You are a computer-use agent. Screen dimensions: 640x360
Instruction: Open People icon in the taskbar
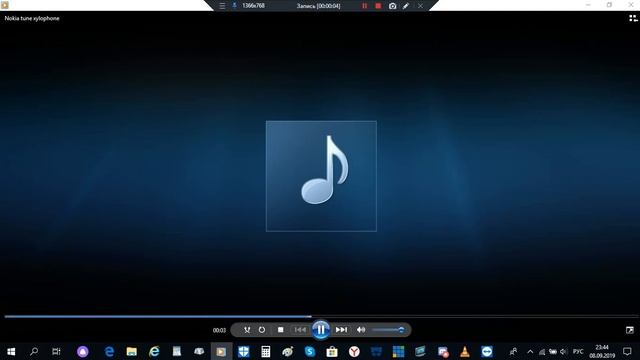tap(513, 351)
